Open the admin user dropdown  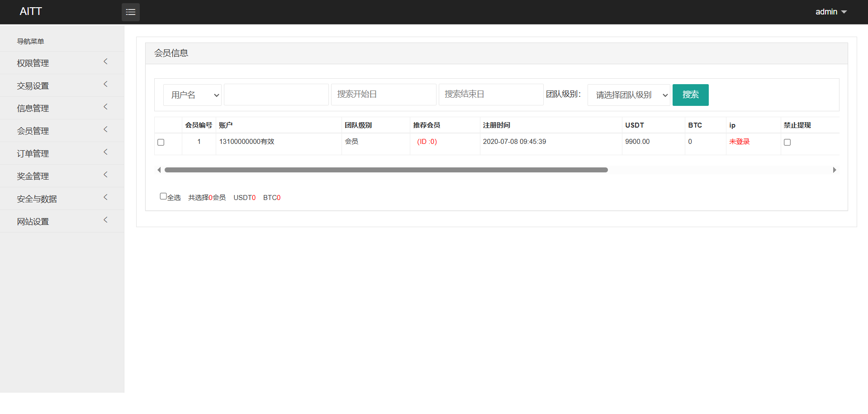coord(830,12)
